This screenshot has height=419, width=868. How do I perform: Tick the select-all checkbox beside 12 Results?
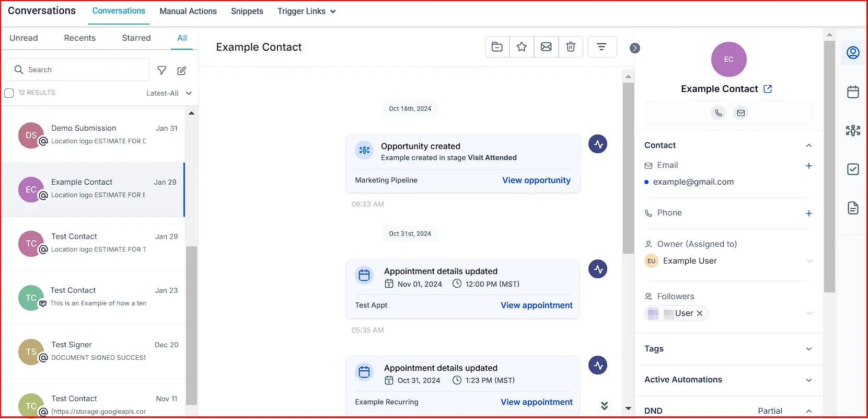[9, 93]
